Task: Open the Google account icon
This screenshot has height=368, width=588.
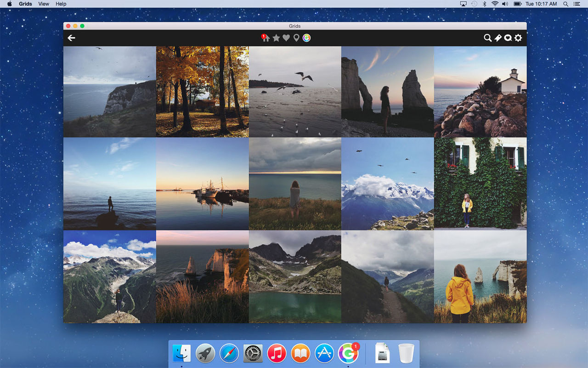Action: (307, 38)
